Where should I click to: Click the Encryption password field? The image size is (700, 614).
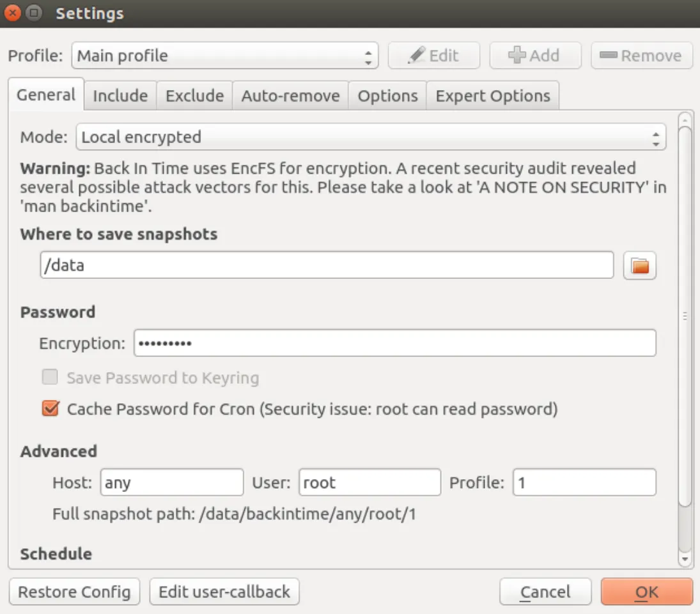click(394, 343)
